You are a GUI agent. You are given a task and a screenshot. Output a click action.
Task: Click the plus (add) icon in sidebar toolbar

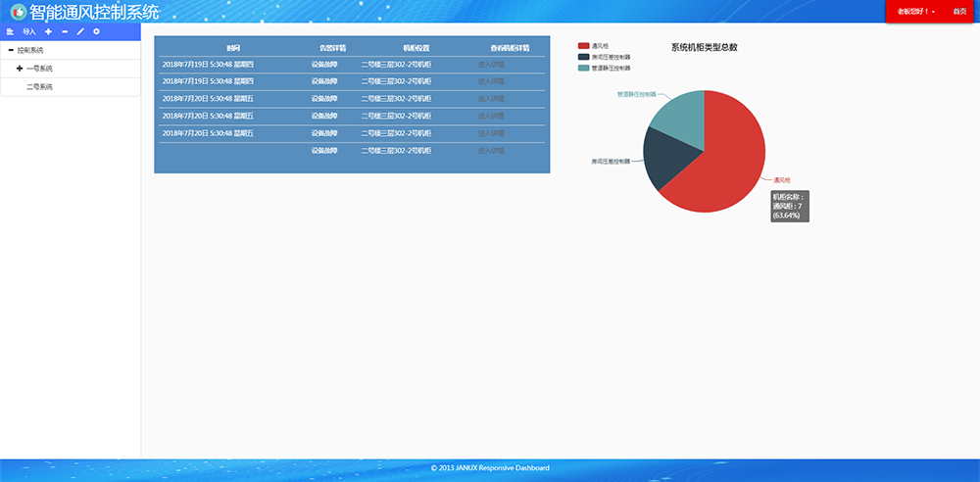pyautogui.click(x=48, y=32)
